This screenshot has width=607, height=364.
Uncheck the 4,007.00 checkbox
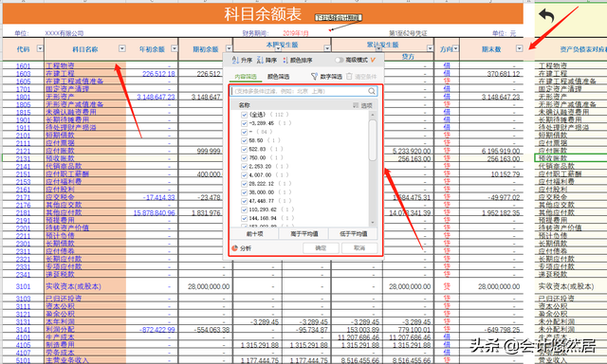coord(244,175)
